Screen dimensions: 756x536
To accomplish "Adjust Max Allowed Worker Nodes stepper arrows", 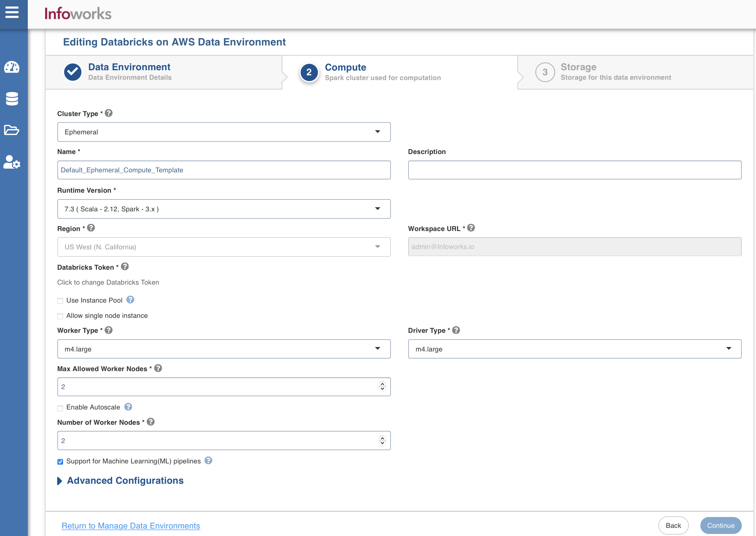I will point(382,386).
